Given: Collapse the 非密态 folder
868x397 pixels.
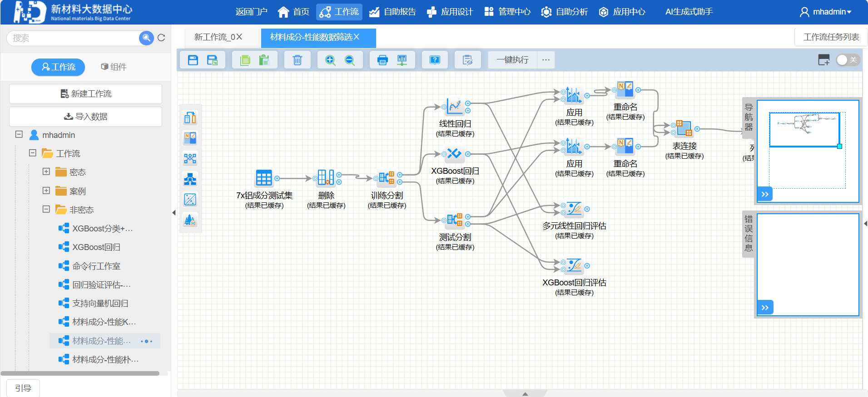Looking at the screenshot, I should click(x=46, y=209).
